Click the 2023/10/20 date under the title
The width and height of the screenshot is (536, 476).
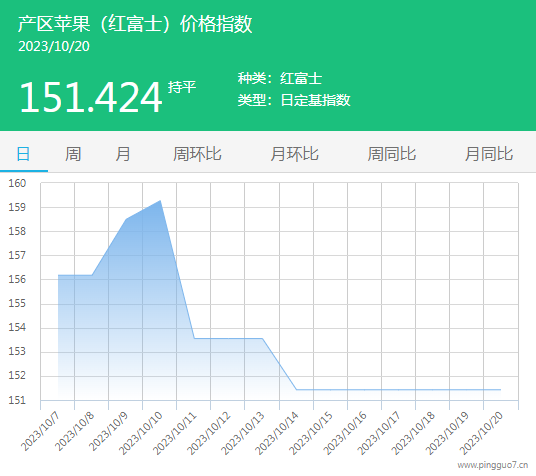point(54,47)
